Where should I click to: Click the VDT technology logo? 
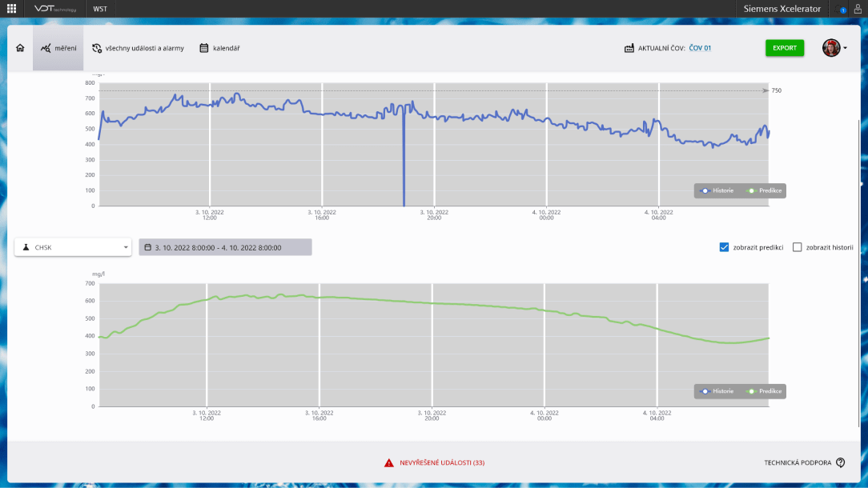(x=55, y=9)
